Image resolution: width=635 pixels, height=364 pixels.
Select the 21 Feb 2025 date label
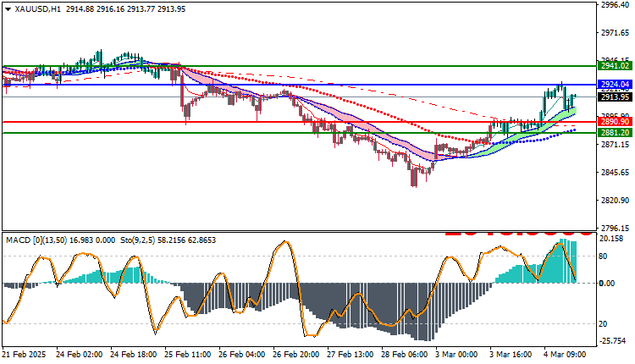pos(24,355)
